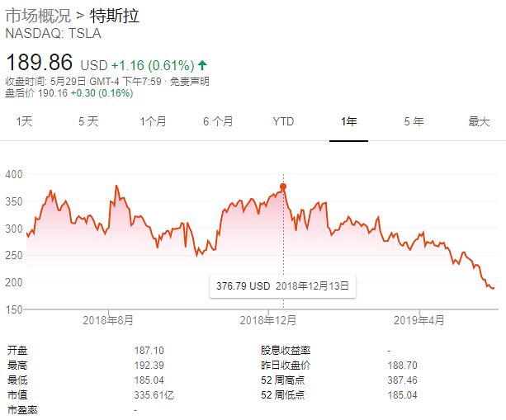506x420 pixels.
Task: Click the 2018年12月 axis label
Action: (268, 320)
